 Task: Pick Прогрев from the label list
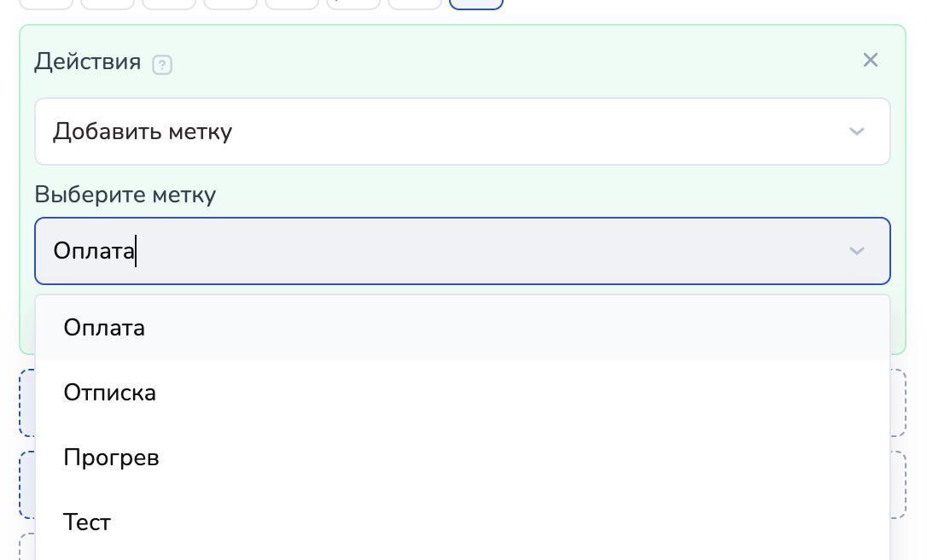[111, 458]
